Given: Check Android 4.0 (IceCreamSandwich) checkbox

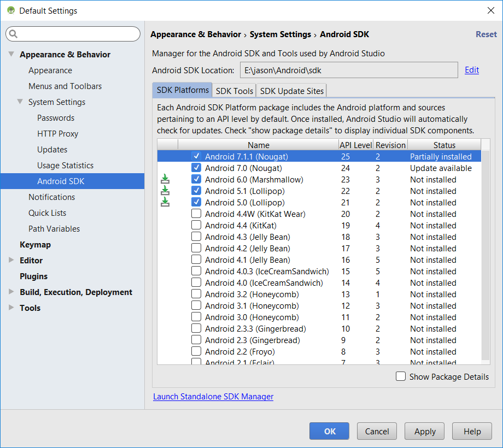Looking at the screenshot, I should click(196, 282).
